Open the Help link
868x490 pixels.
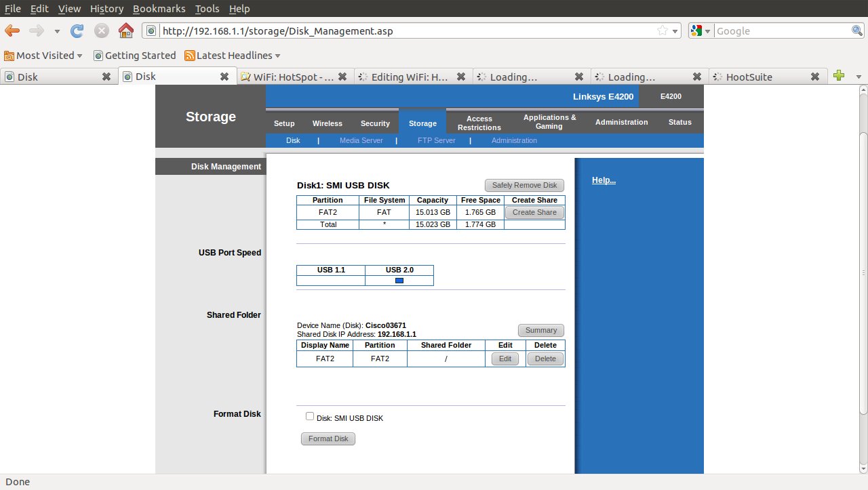point(604,180)
